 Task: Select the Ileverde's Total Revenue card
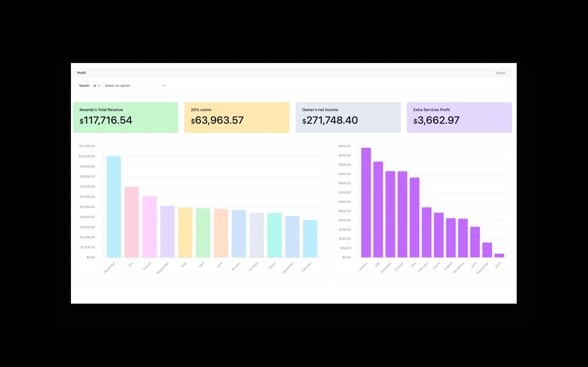point(125,117)
